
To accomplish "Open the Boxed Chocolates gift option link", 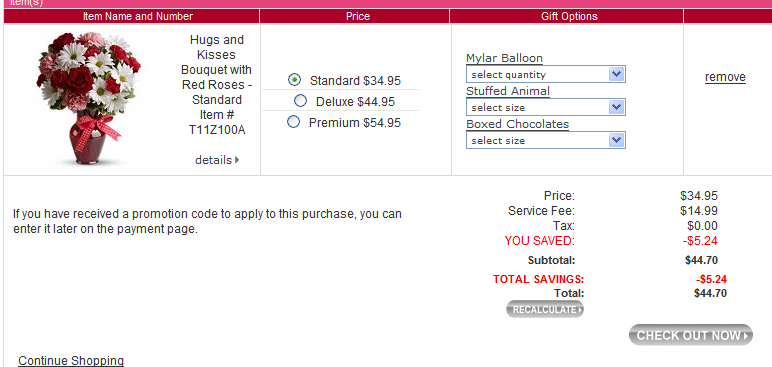I will pyautogui.click(x=517, y=124).
